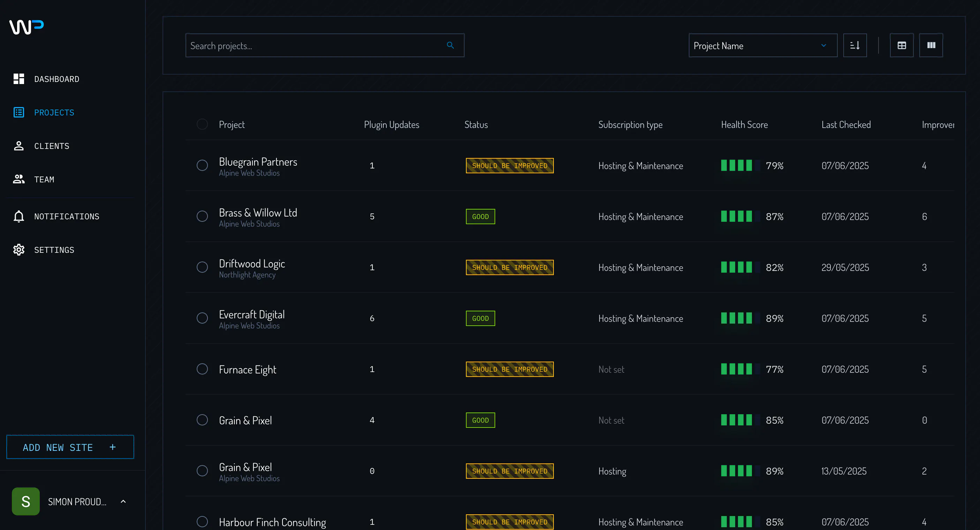The height and width of the screenshot is (530, 980).
Task: Go to the Clients section
Action: click(52, 146)
